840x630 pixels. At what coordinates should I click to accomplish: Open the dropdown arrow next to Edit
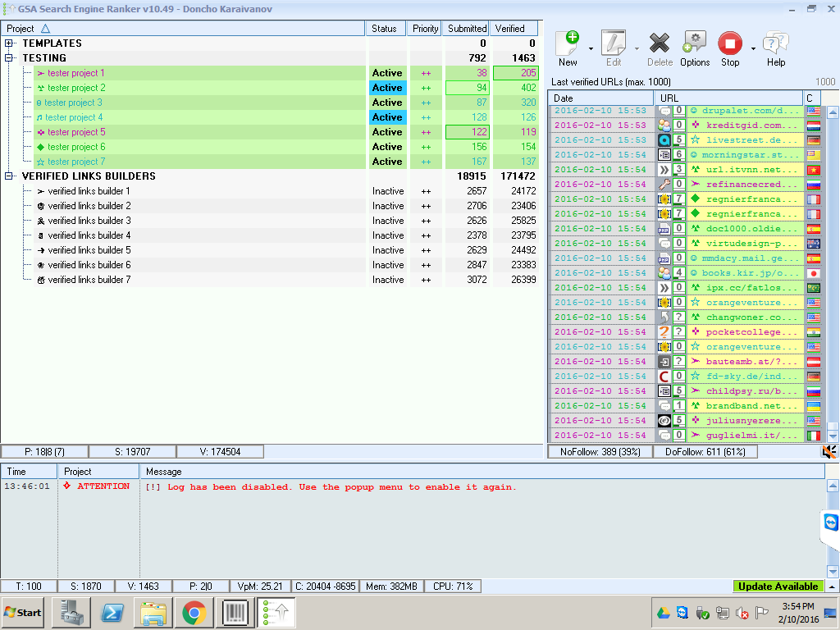637,48
